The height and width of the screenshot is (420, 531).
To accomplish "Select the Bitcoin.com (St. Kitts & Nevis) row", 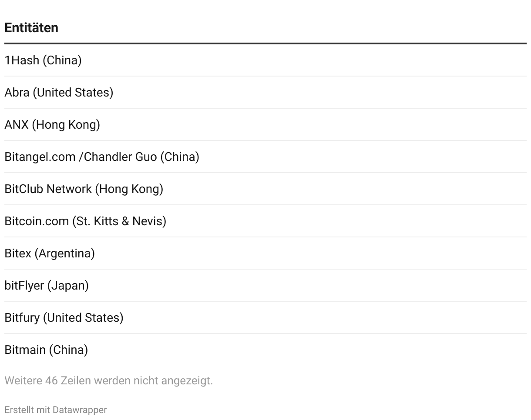I will [265, 221].
